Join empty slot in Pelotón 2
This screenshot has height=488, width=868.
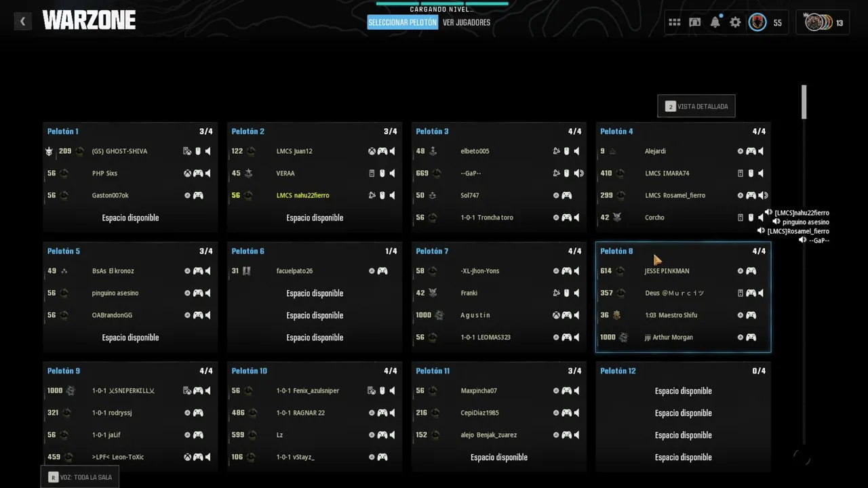[315, 218]
